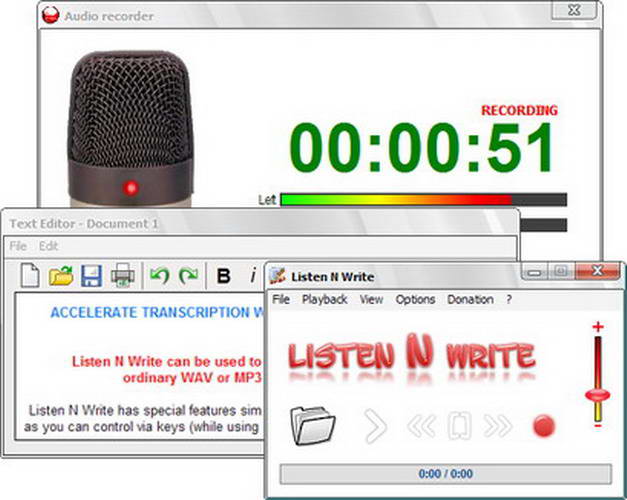Maximize the Listen N Write window
627x500 pixels.
(x=561, y=272)
